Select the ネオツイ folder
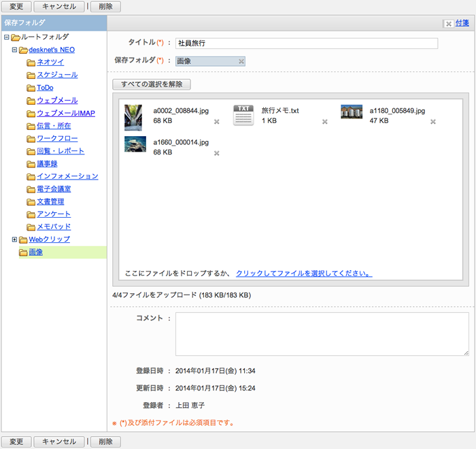The image size is (476, 449). [50, 63]
